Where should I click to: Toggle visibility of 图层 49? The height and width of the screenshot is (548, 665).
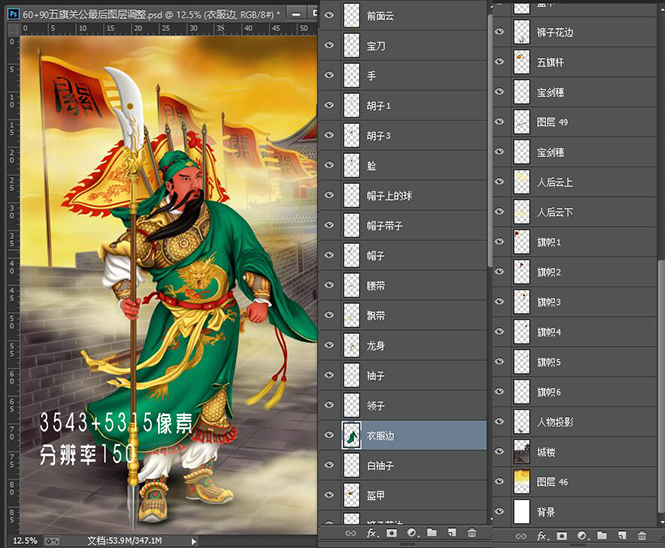click(500, 122)
